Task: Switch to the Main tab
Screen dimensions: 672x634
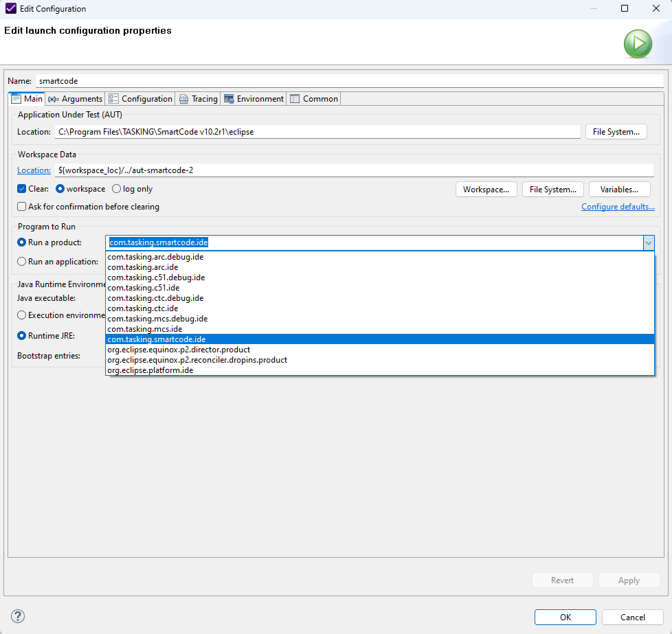Action: 27,99
